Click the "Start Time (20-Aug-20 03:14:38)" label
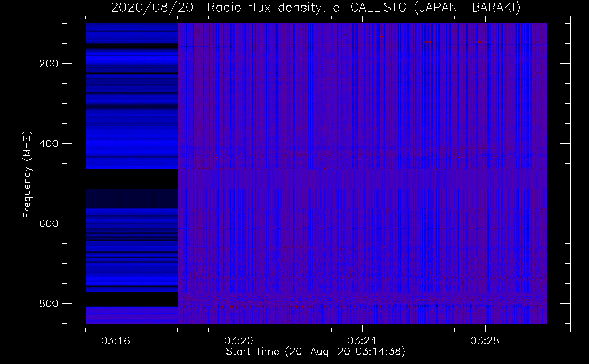This screenshot has height=364, width=589. coord(316,352)
